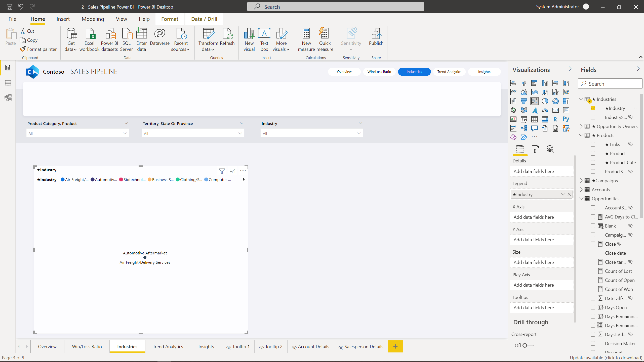
Task: Check the Blank field checkbox
Action: (593, 226)
